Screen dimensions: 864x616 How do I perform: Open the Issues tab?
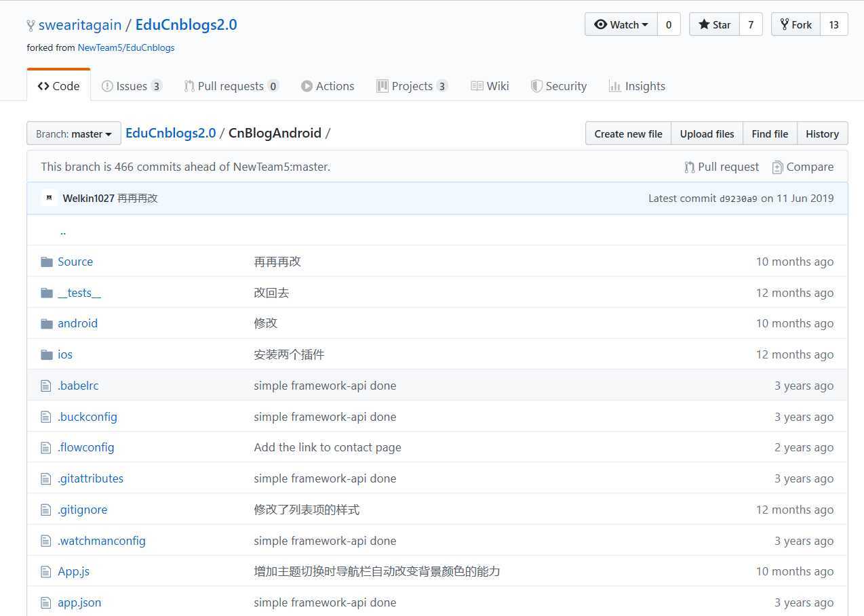132,86
